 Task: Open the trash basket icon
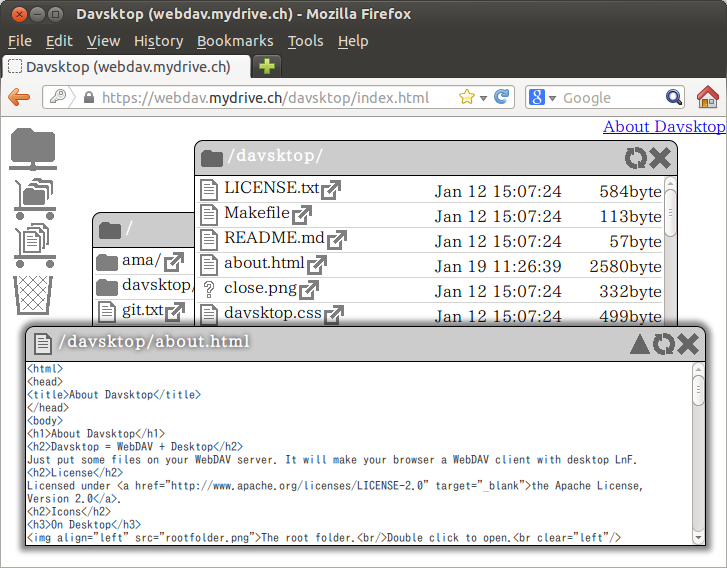tap(32, 294)
